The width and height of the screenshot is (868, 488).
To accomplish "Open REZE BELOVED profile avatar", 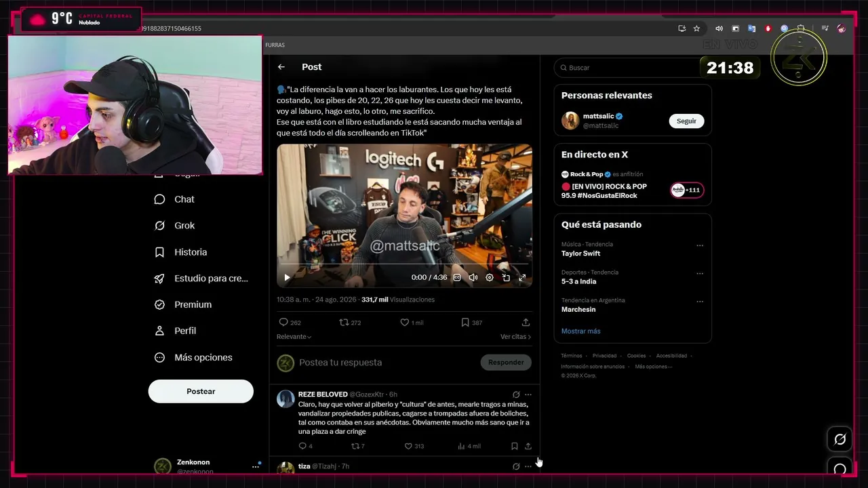I will click(x=285, y=399).
